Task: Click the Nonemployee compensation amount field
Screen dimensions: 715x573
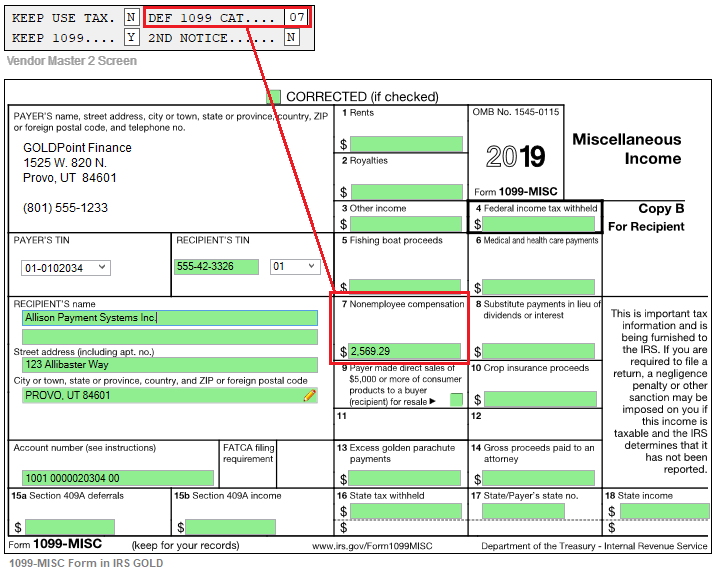Action: [x=406, y=351]
